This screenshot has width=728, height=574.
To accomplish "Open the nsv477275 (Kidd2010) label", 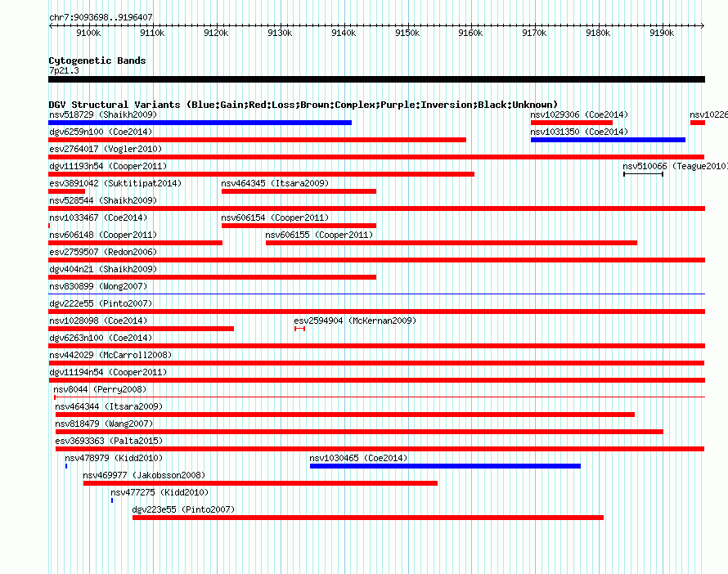I will (x=160, y=492).
